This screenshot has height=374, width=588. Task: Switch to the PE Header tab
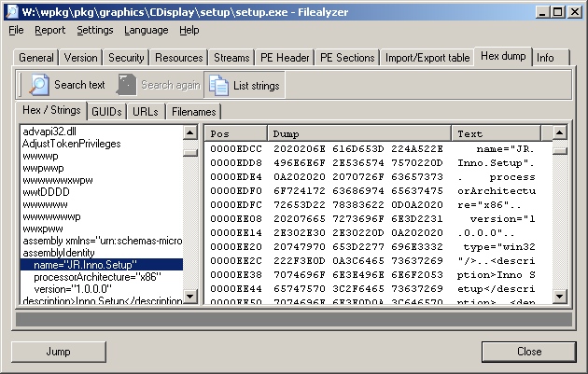(285, 58)
